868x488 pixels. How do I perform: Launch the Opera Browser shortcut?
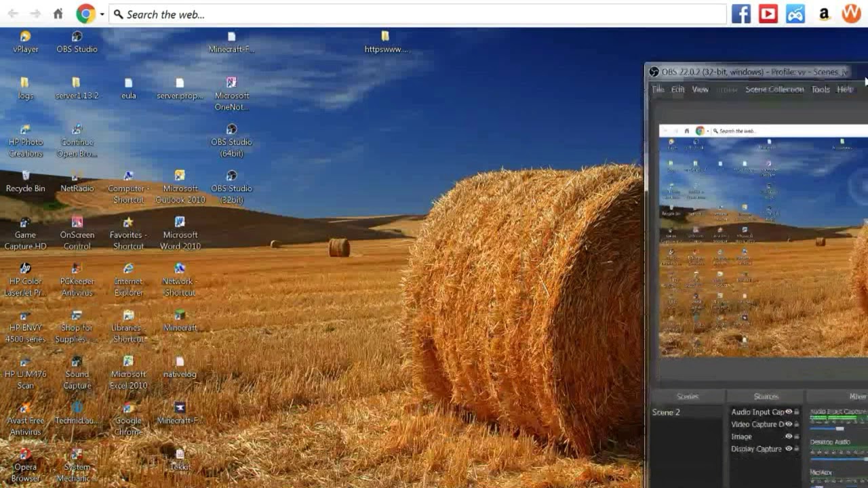click(25, 466)
